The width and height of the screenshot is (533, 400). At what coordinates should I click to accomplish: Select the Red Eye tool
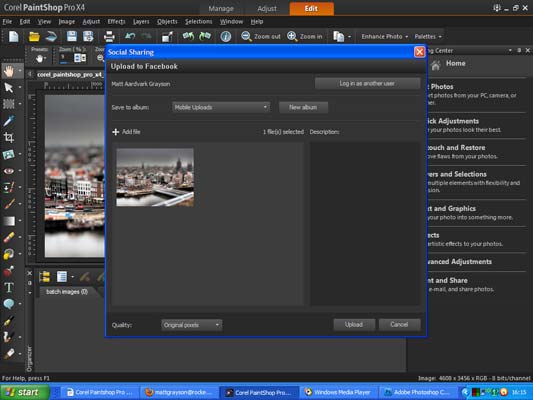pos(9,171)
